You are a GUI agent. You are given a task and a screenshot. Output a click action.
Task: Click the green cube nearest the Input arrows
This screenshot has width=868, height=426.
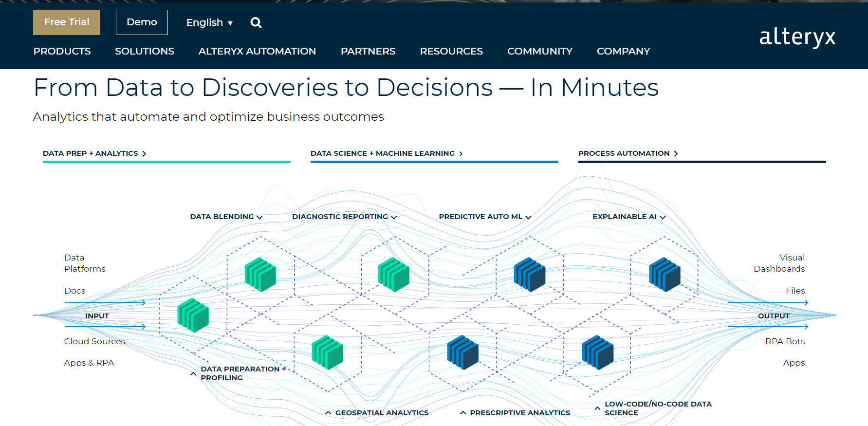193,315
